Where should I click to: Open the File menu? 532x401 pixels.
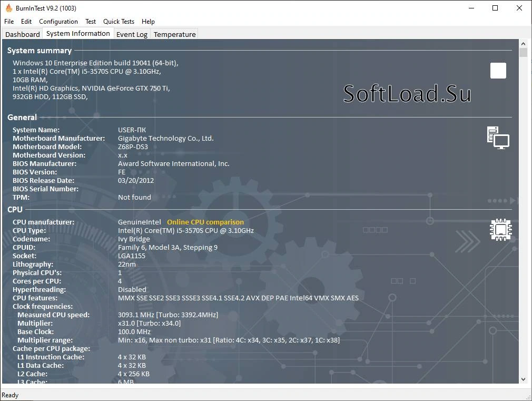click(9, 22)
